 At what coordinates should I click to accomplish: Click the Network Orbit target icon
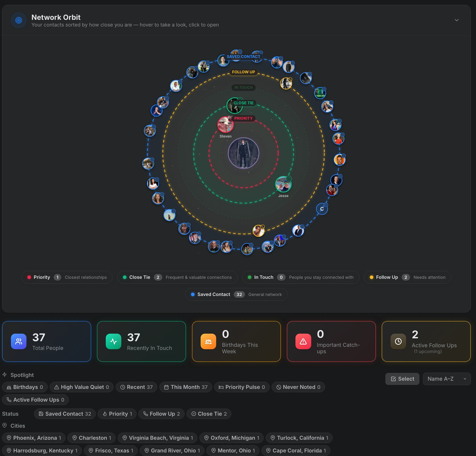(x=19, y=20)
